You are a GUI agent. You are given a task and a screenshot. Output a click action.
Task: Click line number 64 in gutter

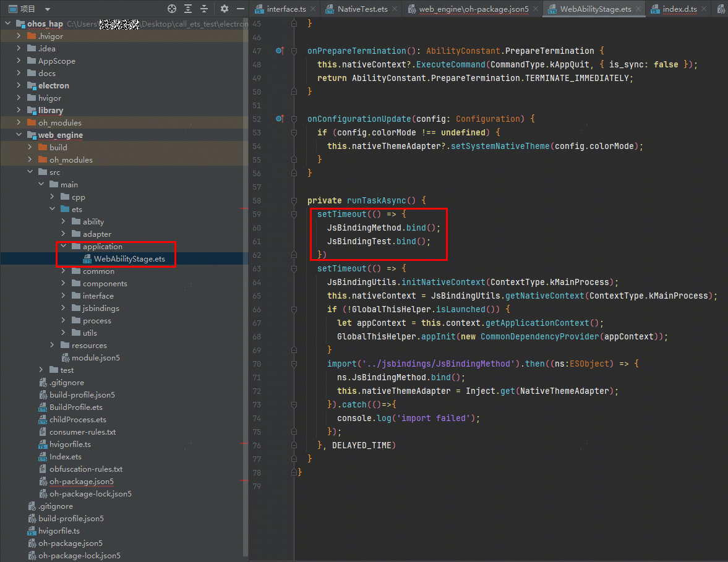(x=257, y=282)
